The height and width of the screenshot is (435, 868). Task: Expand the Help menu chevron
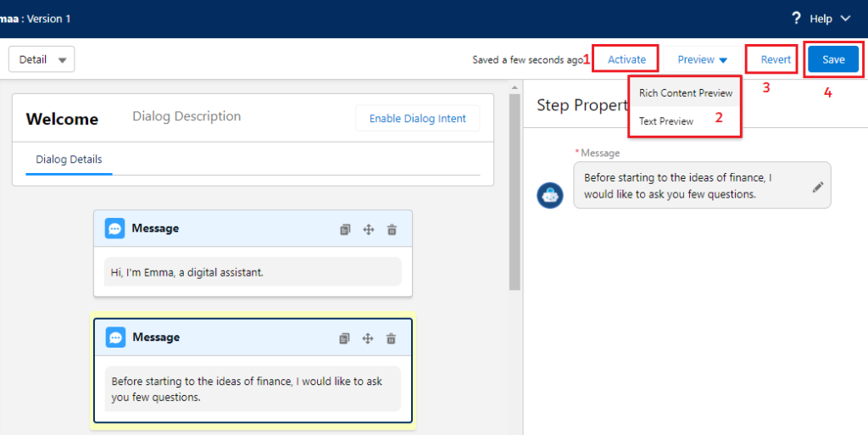click(x=846, y=19)
